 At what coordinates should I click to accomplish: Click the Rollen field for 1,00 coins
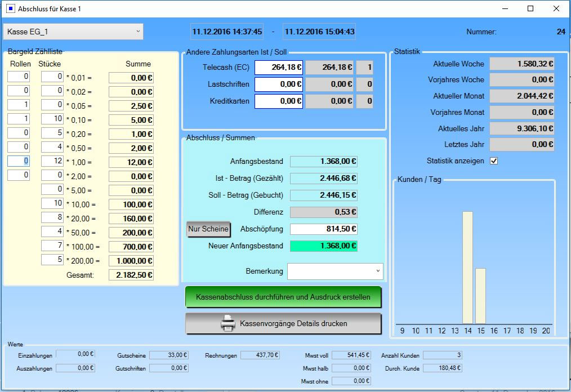point(18,161)
